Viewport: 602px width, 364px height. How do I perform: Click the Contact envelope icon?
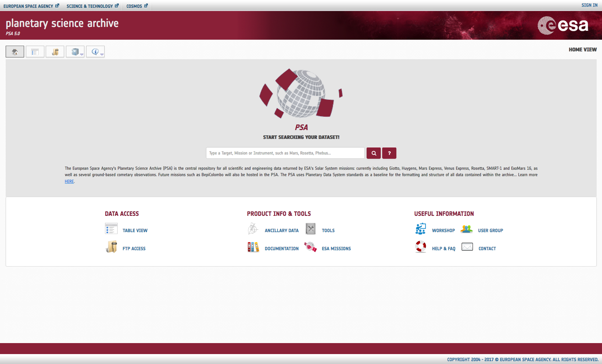click(x=467, y=247)
